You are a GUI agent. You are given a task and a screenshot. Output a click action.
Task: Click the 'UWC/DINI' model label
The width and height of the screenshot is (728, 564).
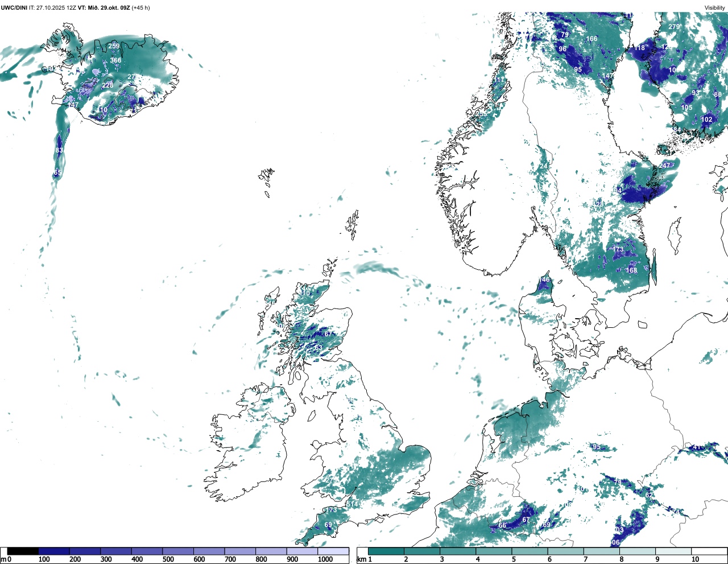(x=14, y=8)
